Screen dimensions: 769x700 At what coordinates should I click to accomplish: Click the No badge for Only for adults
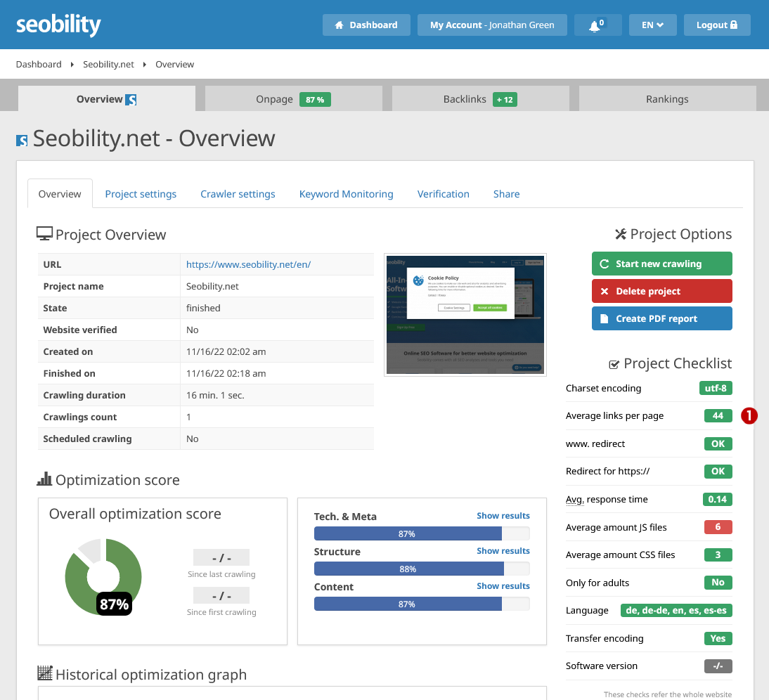[x=718, y=583]
